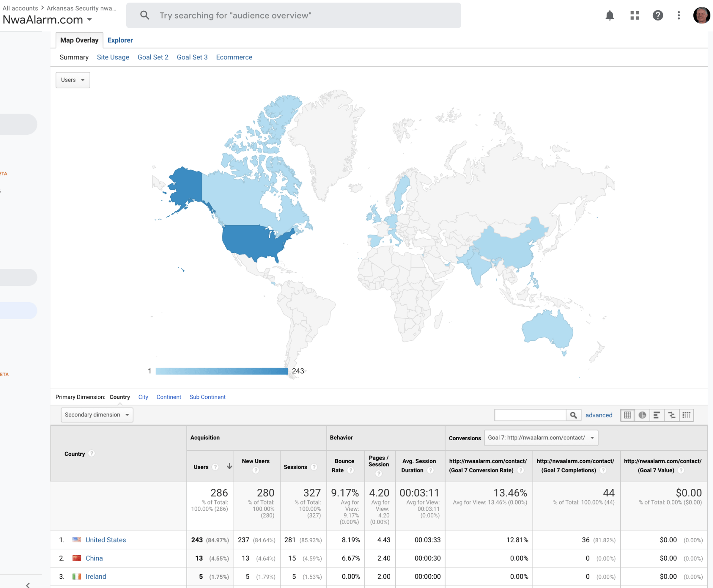This screenshot has height=588, width=713.
Task: Select the comparison view icon
Action: pyautogui.click(x=671, y=415)
